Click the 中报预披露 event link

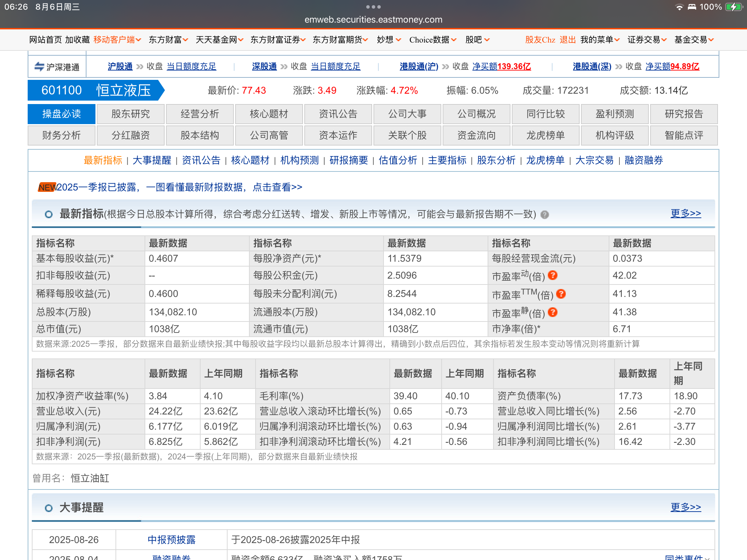(x=172, y=540)
